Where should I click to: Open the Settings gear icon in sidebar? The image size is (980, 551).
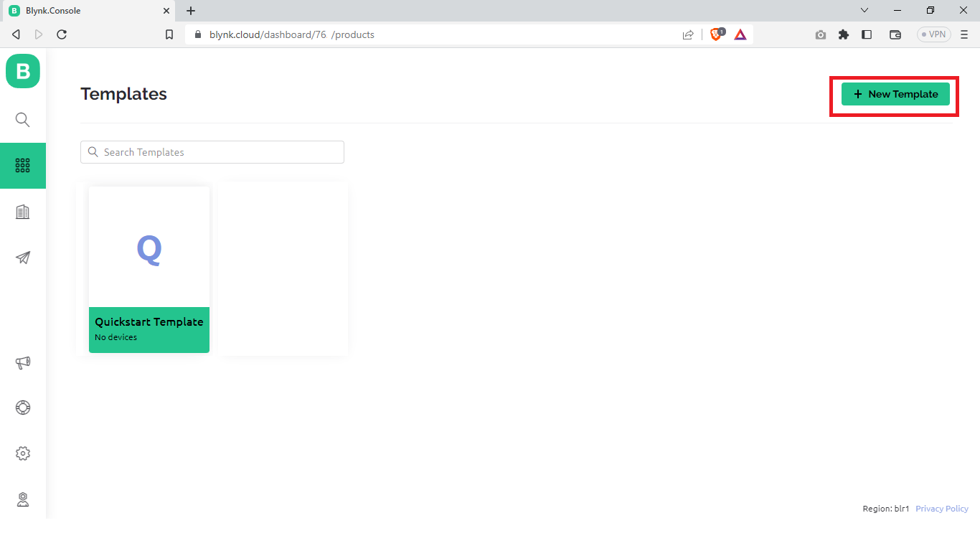pos(22,453)
